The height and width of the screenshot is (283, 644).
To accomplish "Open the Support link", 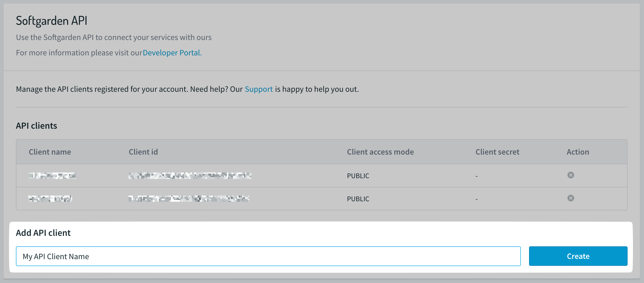I will pyautogui.click(x=259, y=89).
